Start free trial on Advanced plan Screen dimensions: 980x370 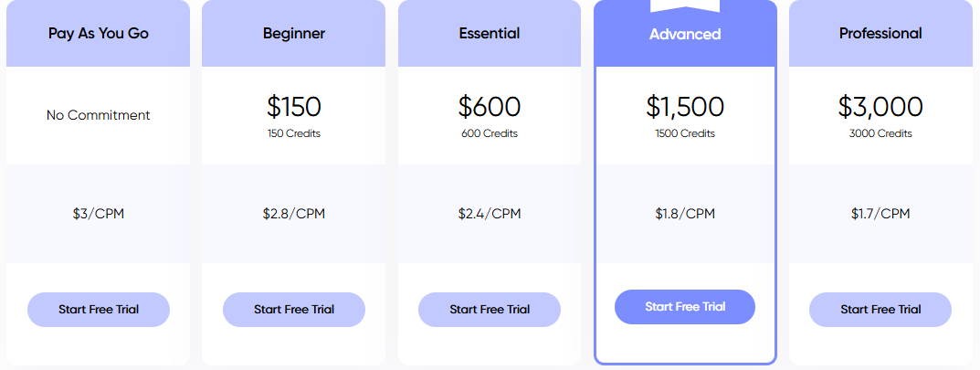pos(685,307)
